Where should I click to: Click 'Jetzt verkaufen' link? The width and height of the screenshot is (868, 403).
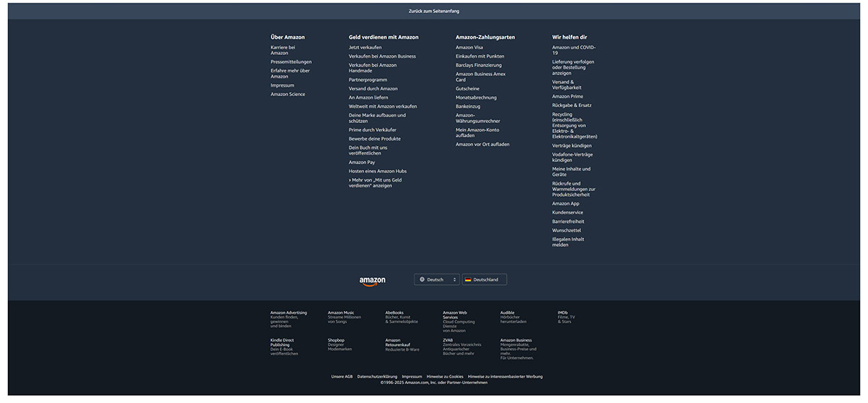coord(365,47)
